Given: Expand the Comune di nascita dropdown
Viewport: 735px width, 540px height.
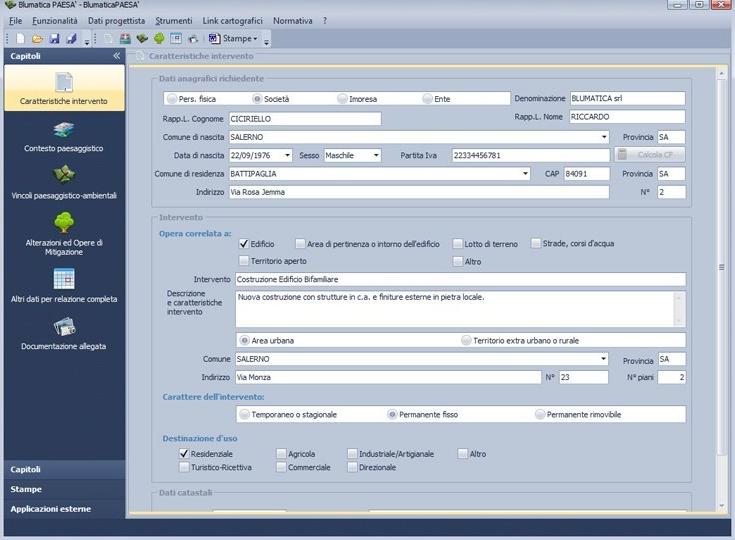Looking at the screenshot, I should point(605,137).
